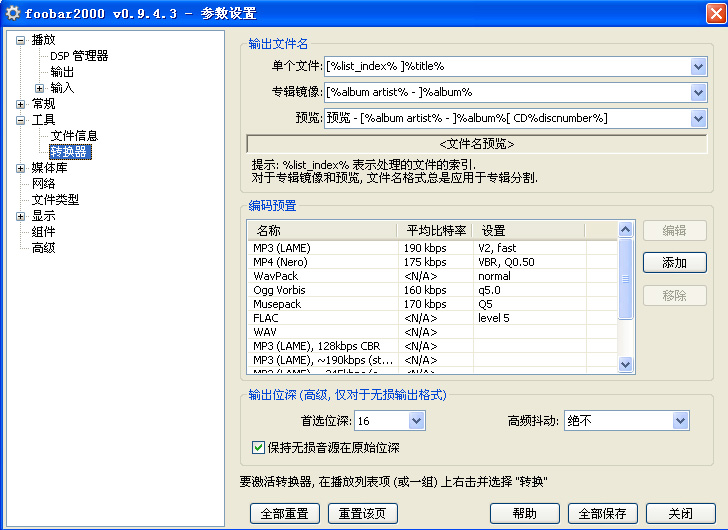Select the Ogg Vorbis preset row
The image size is (728, 530).
432,290
